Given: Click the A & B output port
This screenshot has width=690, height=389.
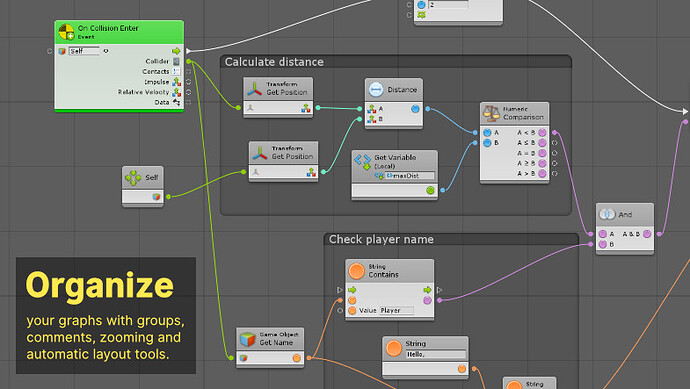Looking at the screenshot, I should [x=646, y=234].
